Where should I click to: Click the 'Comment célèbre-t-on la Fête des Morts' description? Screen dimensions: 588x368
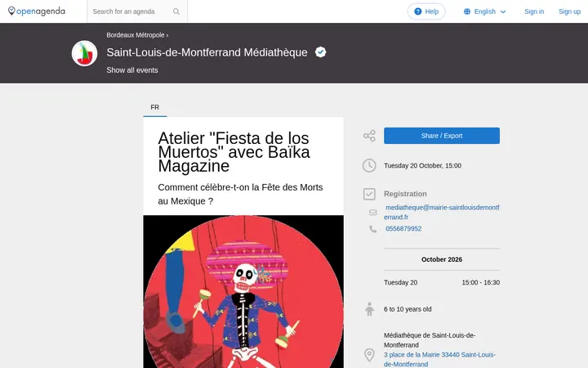click(240, 194)
